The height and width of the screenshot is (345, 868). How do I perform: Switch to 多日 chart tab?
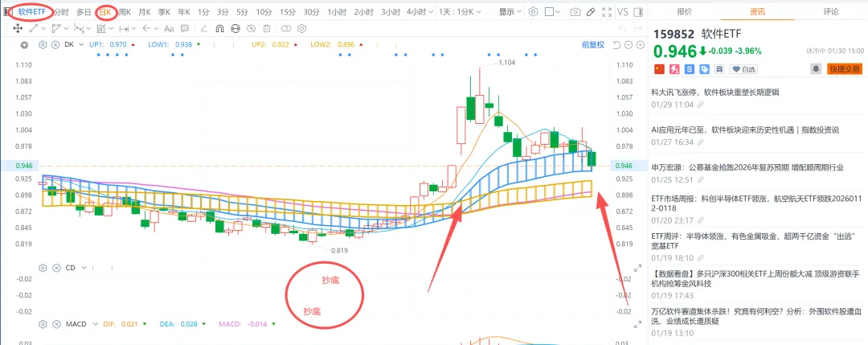[84, 11]
